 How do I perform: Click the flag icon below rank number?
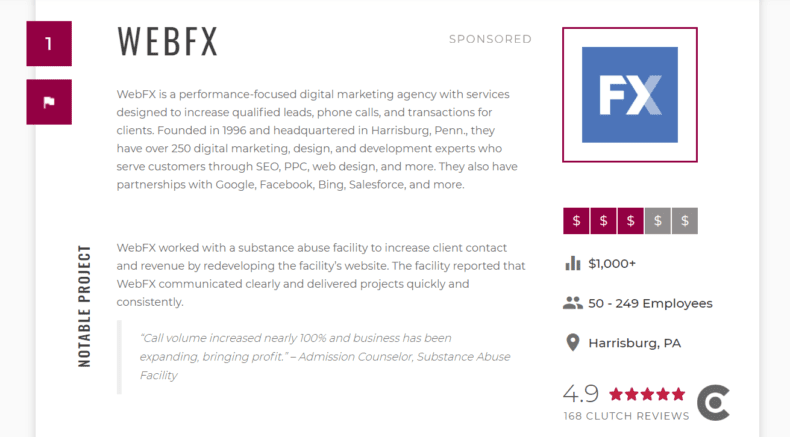pos(49,102)
